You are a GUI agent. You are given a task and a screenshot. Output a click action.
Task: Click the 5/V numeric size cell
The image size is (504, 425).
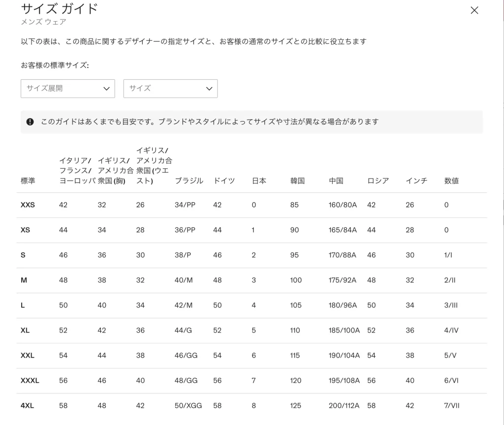[450, 355]
